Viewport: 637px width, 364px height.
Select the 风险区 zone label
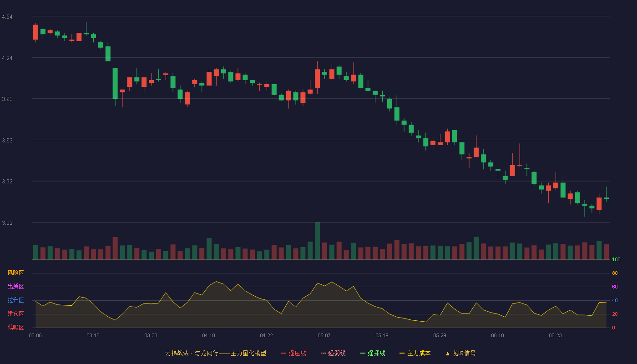tap(15, 273)
